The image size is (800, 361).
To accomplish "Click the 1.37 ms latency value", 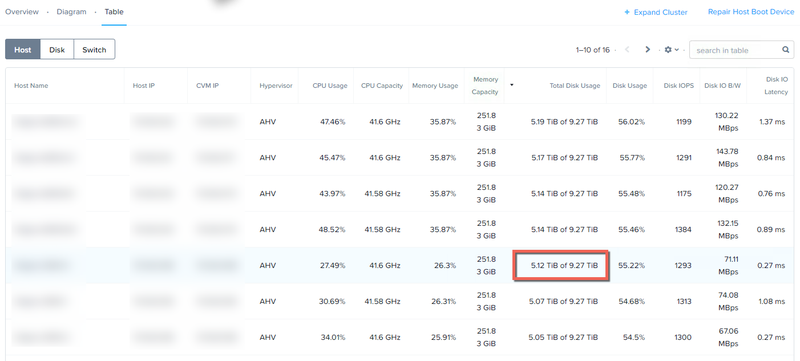I will click(772, 122).
